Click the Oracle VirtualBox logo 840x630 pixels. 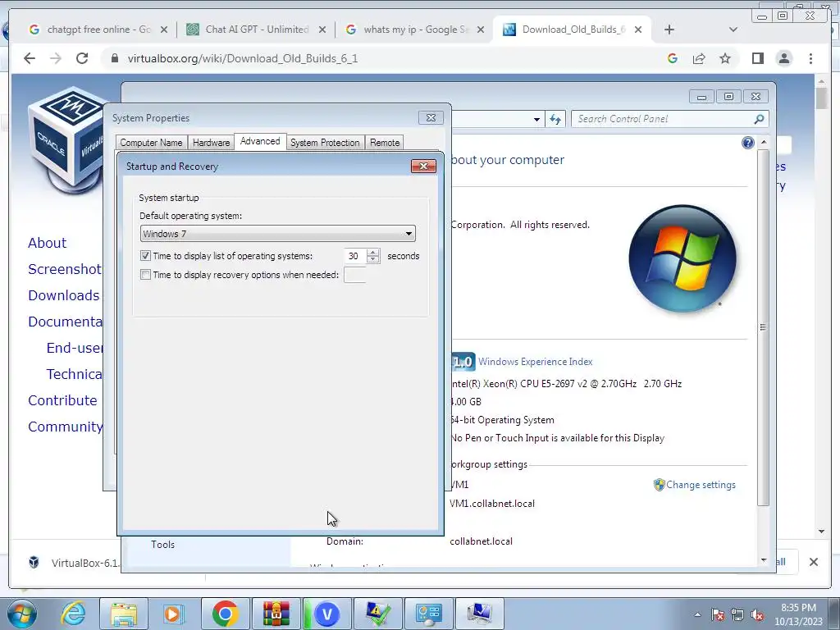(67, 139)
